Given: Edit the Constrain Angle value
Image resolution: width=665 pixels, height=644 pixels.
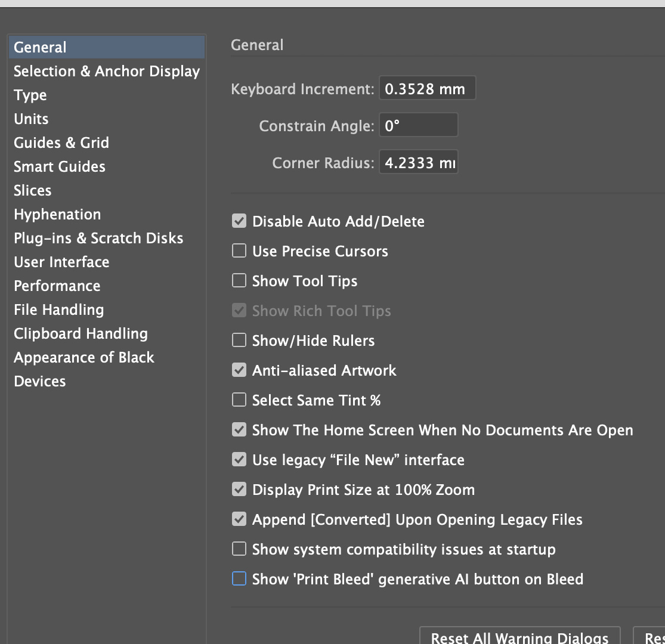Looking at the screenshot, I should click(418, 125).
